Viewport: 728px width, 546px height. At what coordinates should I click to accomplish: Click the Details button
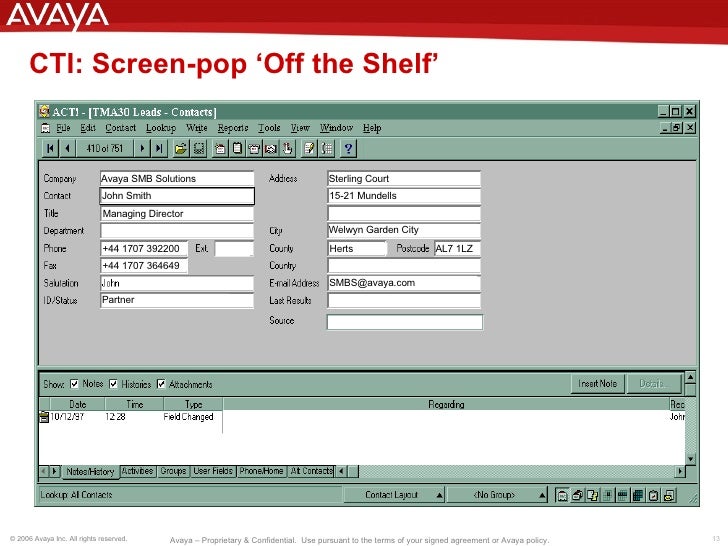click(653, 384)
